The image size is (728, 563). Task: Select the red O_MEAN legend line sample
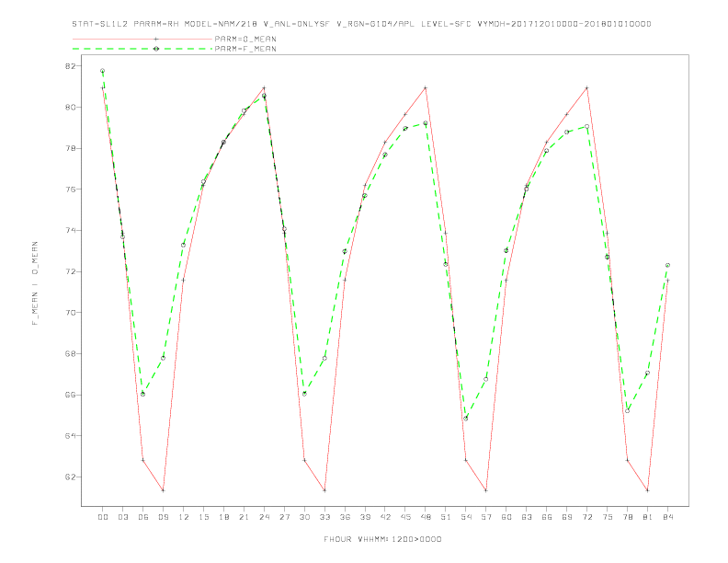pyautogui.click(x=142, y=39)
